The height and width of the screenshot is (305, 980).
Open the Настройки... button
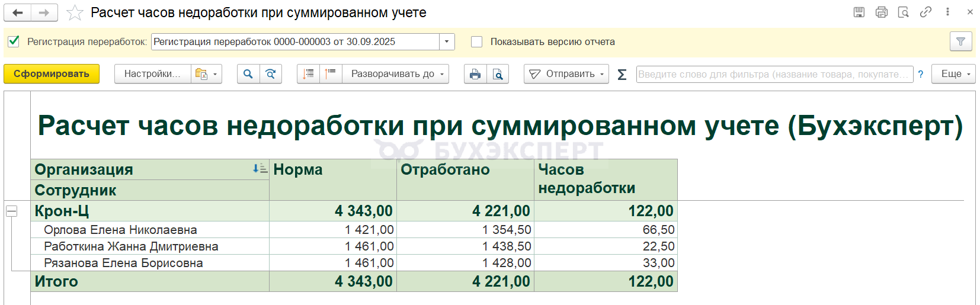pyautogui.click(x=152, y=74)
